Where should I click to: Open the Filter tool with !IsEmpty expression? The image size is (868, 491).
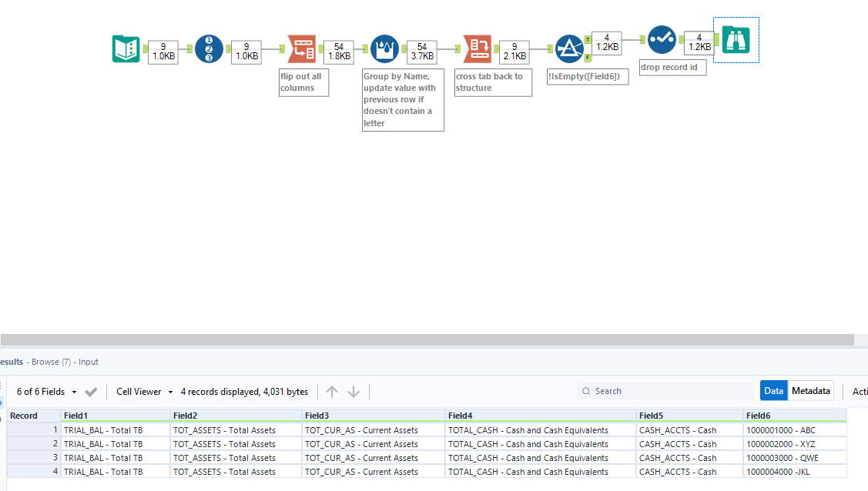click(569, 48)
